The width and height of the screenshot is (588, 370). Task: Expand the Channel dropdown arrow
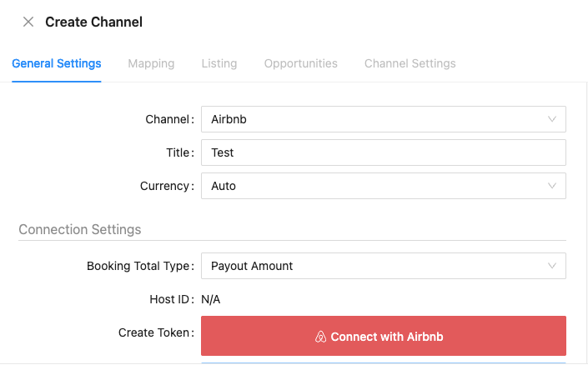(551, 119)
